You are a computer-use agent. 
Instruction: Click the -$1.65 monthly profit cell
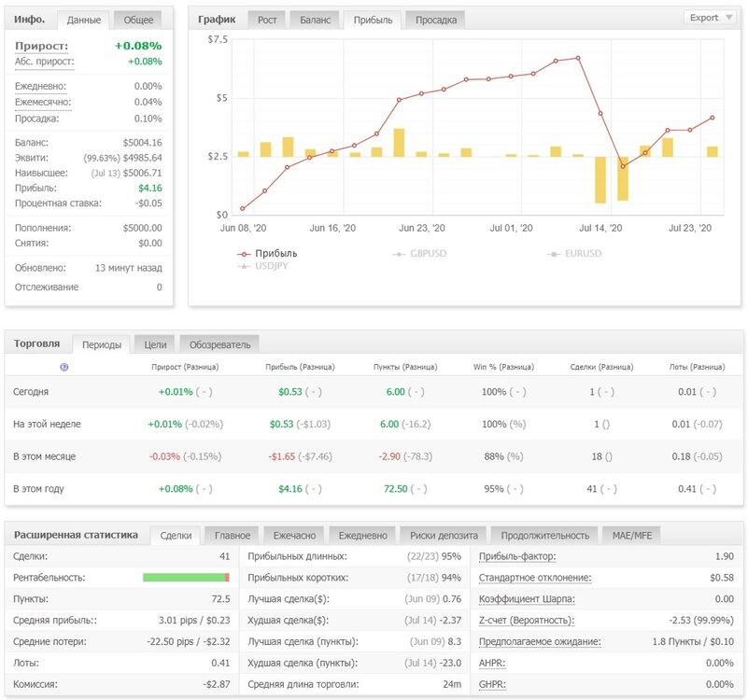(x=282, y=456)
